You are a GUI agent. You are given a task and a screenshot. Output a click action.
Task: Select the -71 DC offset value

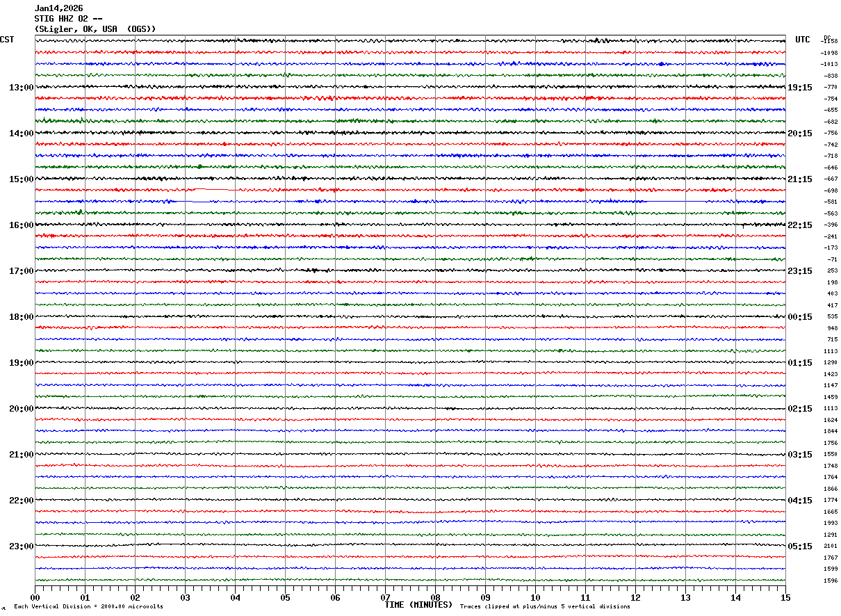(x=832, y=259)
